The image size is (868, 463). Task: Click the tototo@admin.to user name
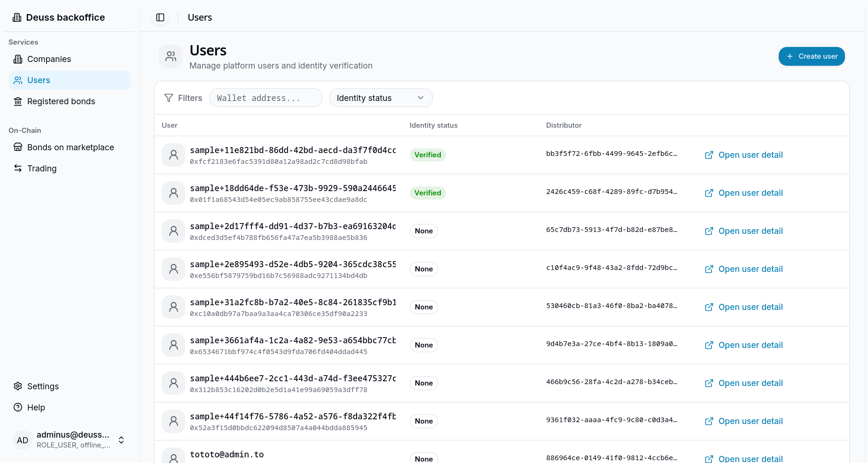pyautogui.click(x=227, y=455)
